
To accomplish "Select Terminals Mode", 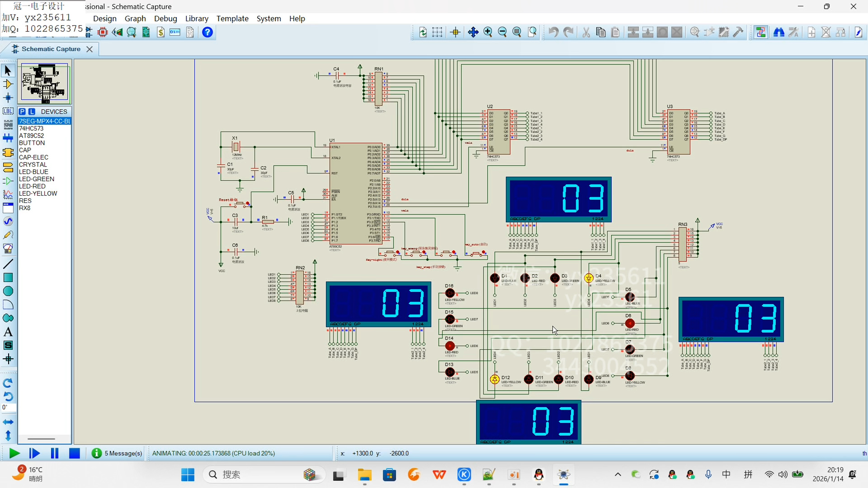I will (8, 168).
